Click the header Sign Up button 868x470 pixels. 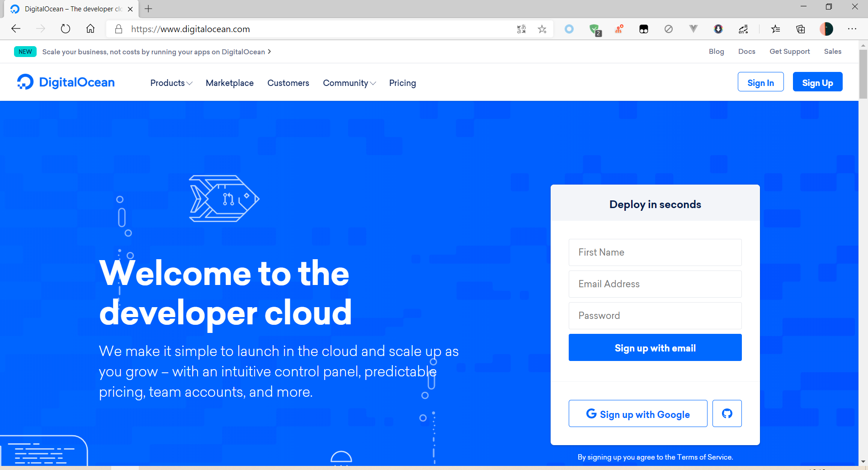click(x=818, y=82)
